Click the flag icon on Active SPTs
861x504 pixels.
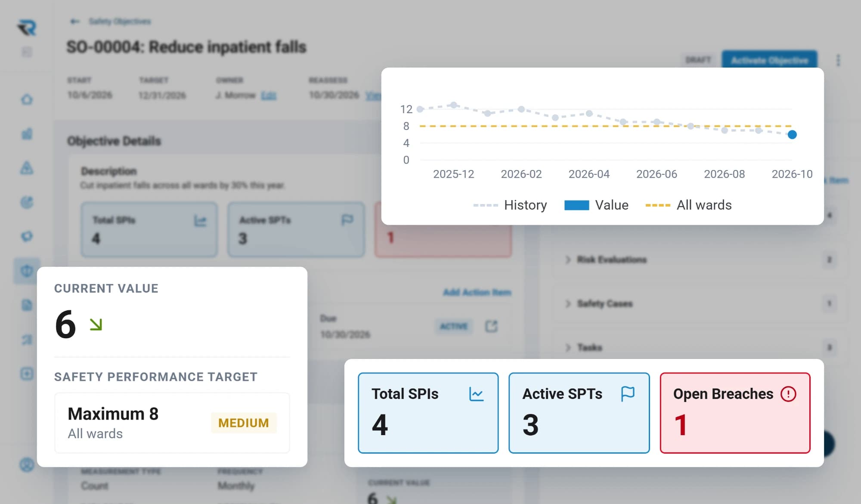tap(628, 394)
